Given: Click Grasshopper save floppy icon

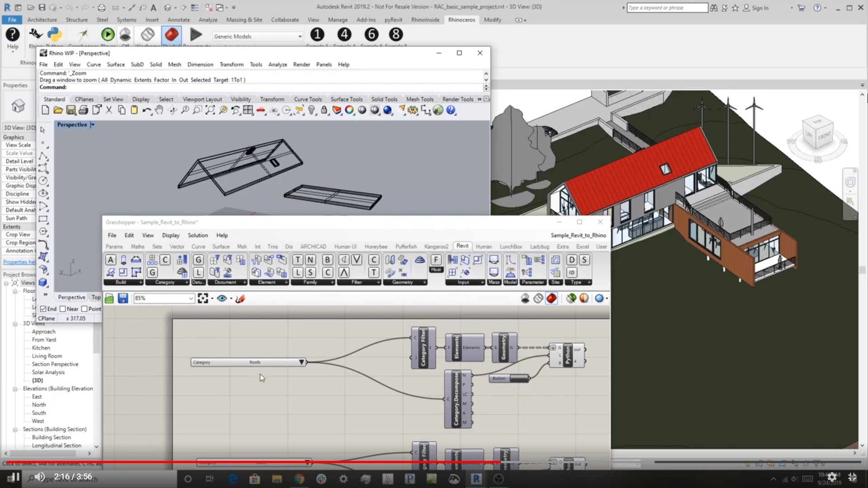Looking at the screenshot, I should (x=123, y=298).
